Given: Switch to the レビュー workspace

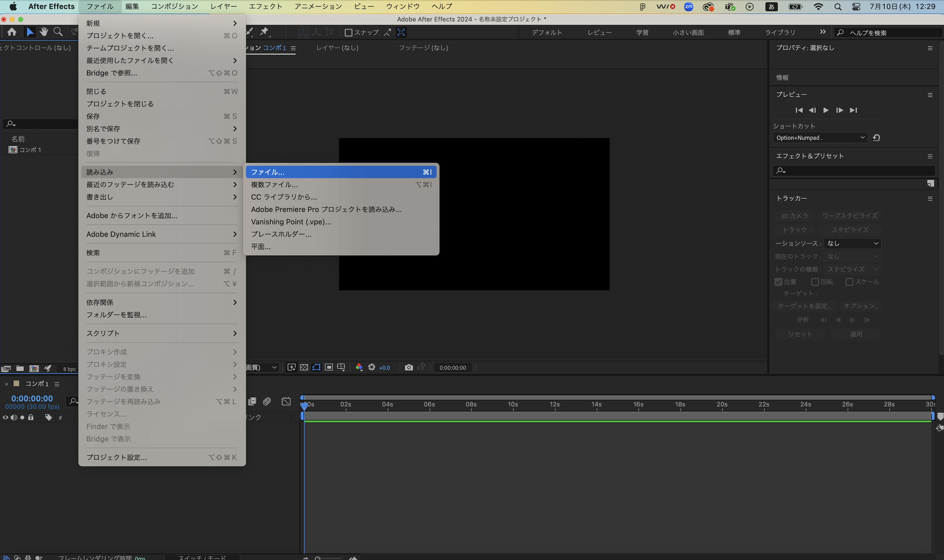Looking at the screenshot, I should (599, 33).
